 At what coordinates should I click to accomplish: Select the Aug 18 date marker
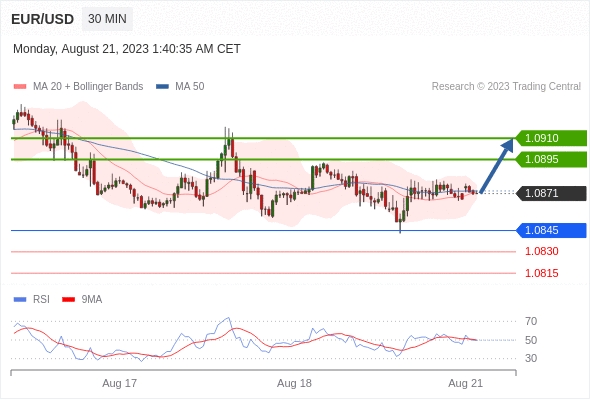(x=294, y=383)
